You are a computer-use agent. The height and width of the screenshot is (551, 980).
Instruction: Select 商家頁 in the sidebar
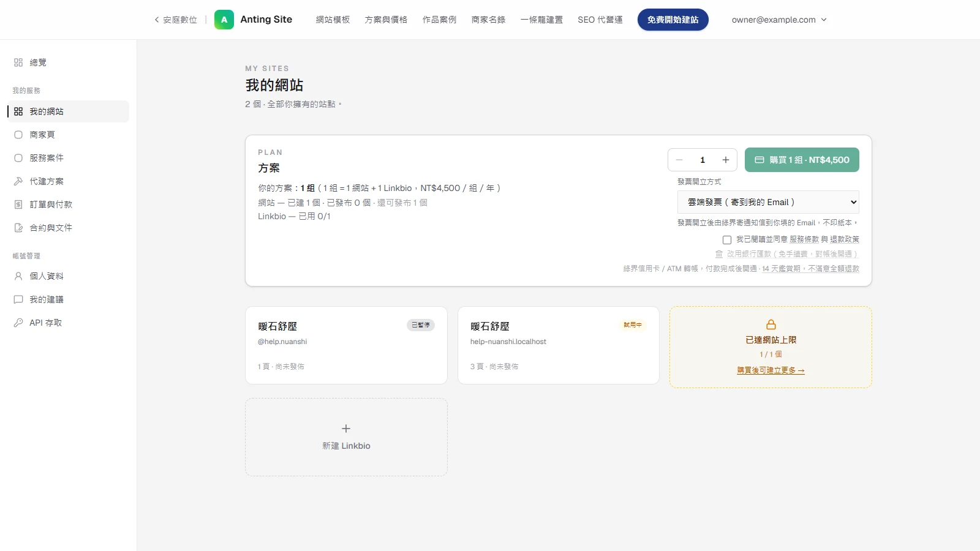(68, 135)
